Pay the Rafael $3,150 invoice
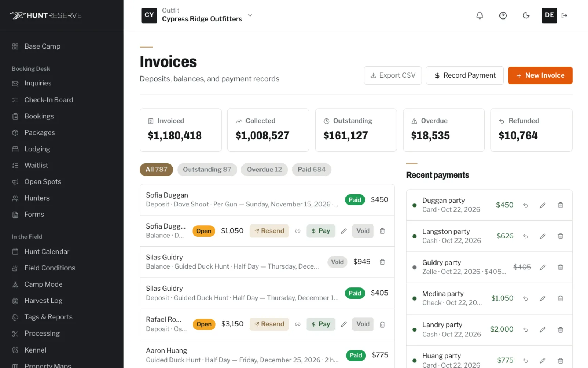Screen dimensions: 588x368 pos(321,324)
